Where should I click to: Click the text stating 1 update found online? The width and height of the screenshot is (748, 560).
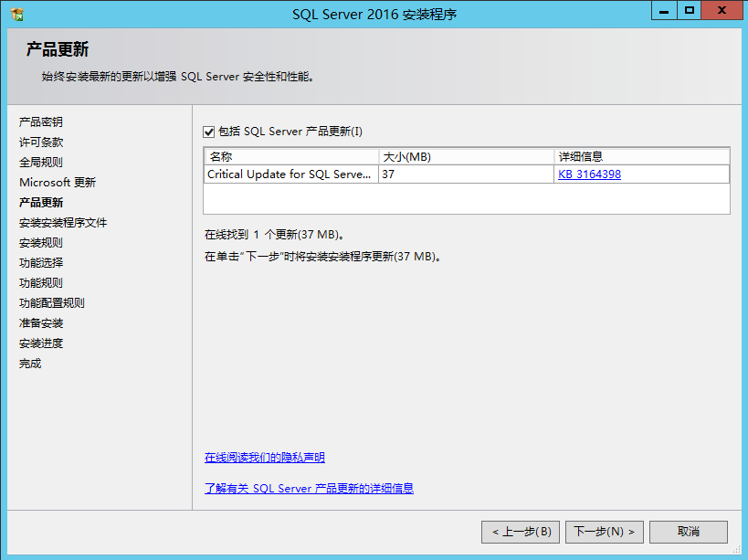(x=274, y=235)
